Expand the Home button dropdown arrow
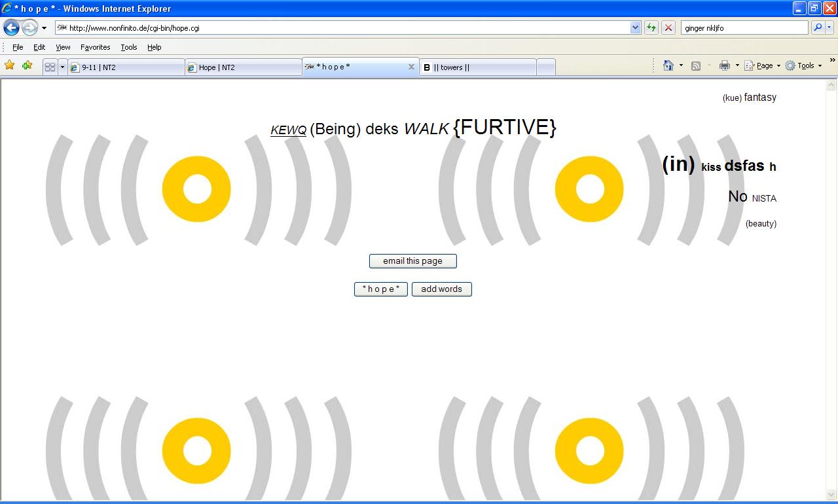The image size is (838, 504). [681, 65]
